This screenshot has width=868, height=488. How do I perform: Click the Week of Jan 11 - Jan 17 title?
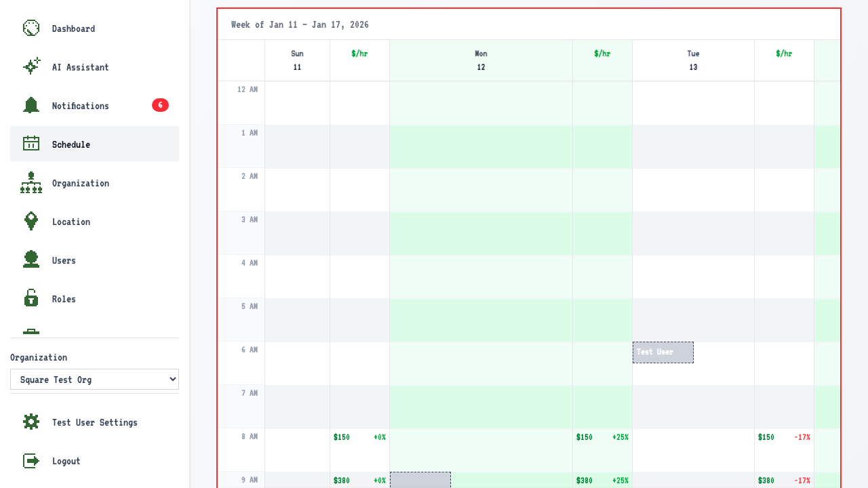300,24
